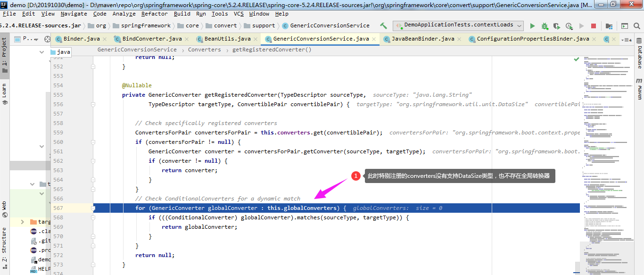644x275 pixels.
Task: Collapse the for-loop fold at line 567
Action: click(93, 208)
